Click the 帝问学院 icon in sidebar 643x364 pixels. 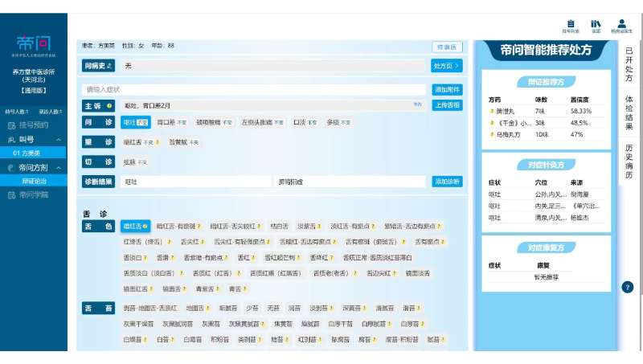tap(11, 195)
